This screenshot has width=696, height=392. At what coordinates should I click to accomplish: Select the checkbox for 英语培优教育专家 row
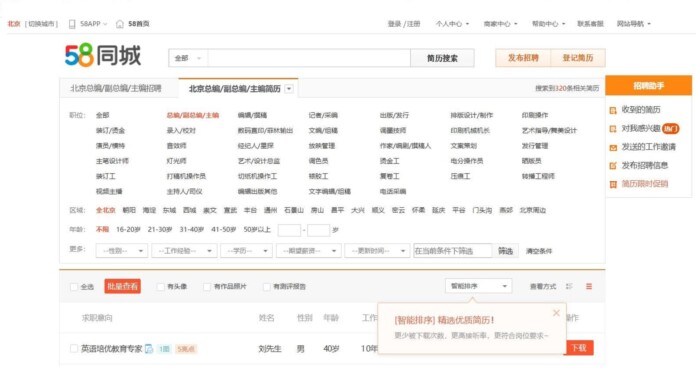pos(74,348)
